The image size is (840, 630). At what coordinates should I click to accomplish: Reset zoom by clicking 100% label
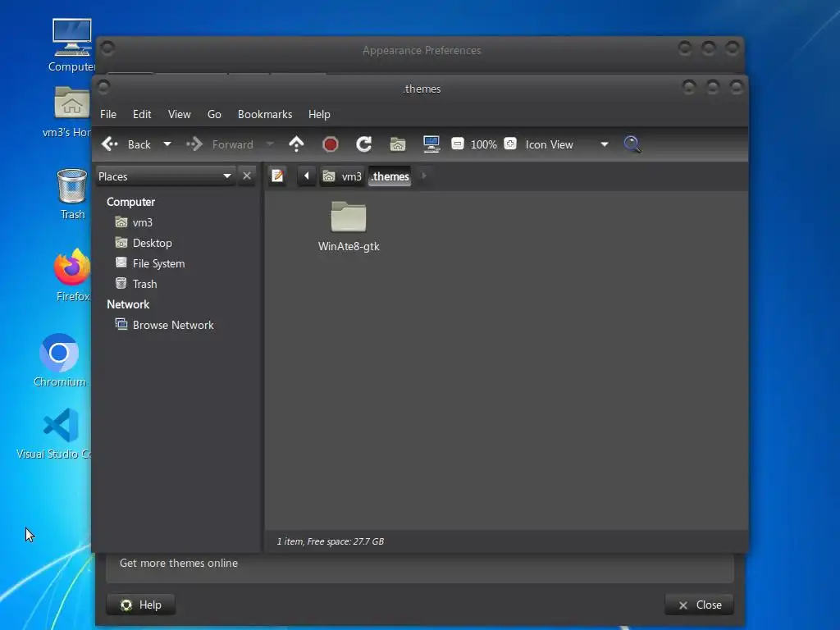coord(484,144)
